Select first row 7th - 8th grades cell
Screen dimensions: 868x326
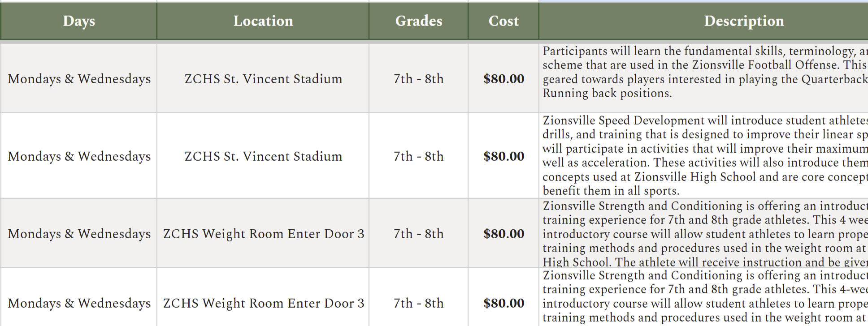click(418, 79)
